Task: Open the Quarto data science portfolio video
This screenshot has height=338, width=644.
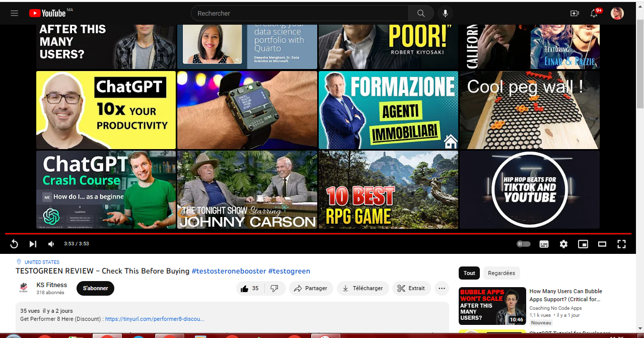Action: [247, 47]
